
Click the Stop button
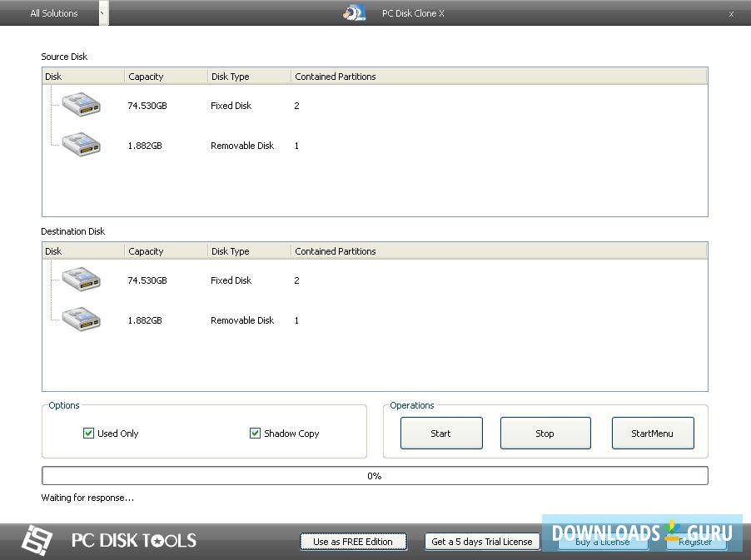[545, 434]
